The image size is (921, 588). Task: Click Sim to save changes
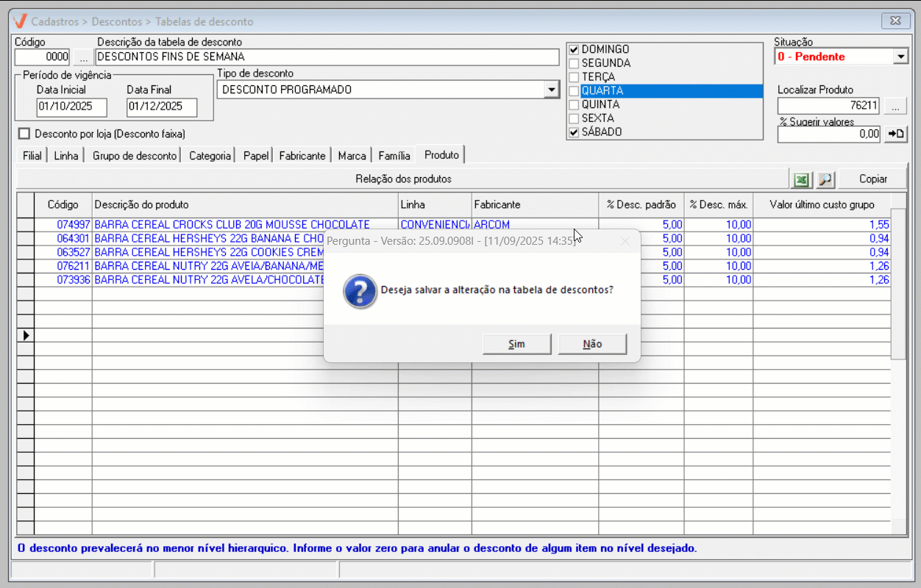(516, 344)
